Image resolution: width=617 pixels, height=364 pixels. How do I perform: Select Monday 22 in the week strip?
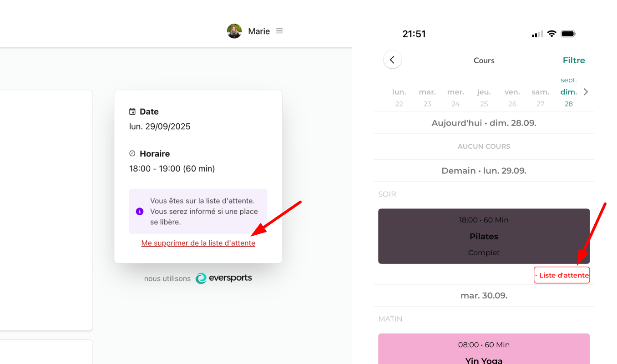tap(399, 97)
